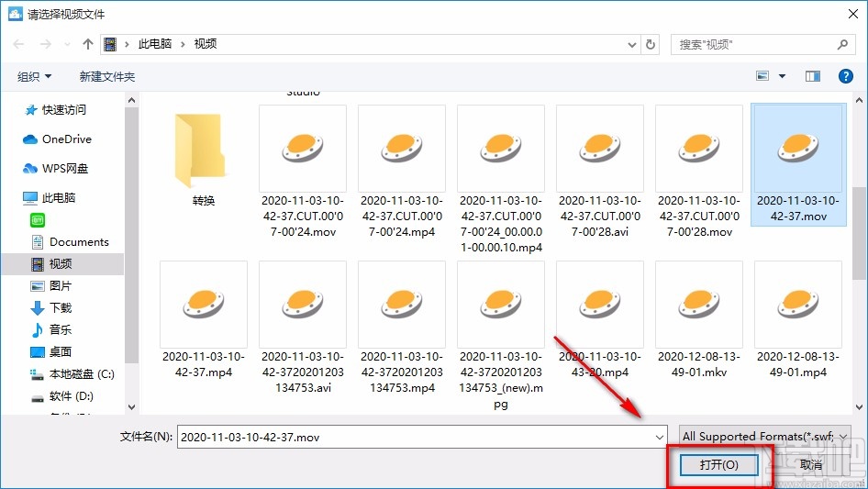
Task: Click the 取消 button
Action: [x=811, y=464]
